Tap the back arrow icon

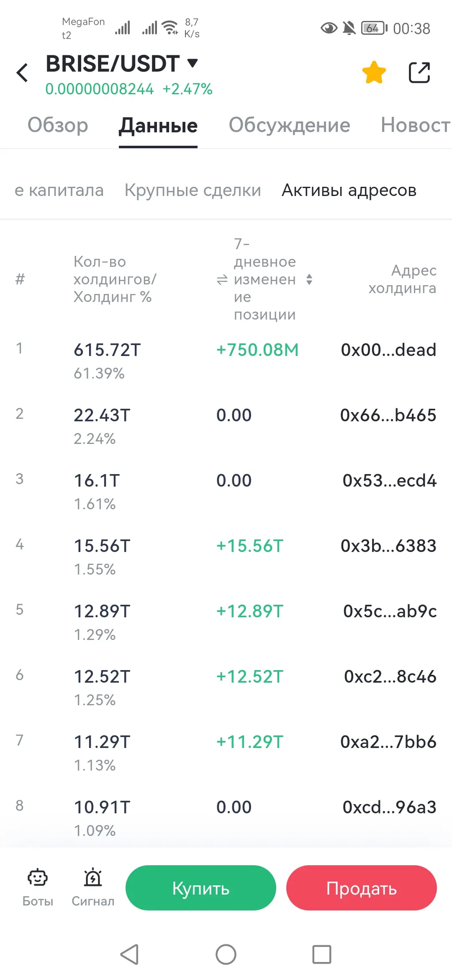[x=22, y=72]
